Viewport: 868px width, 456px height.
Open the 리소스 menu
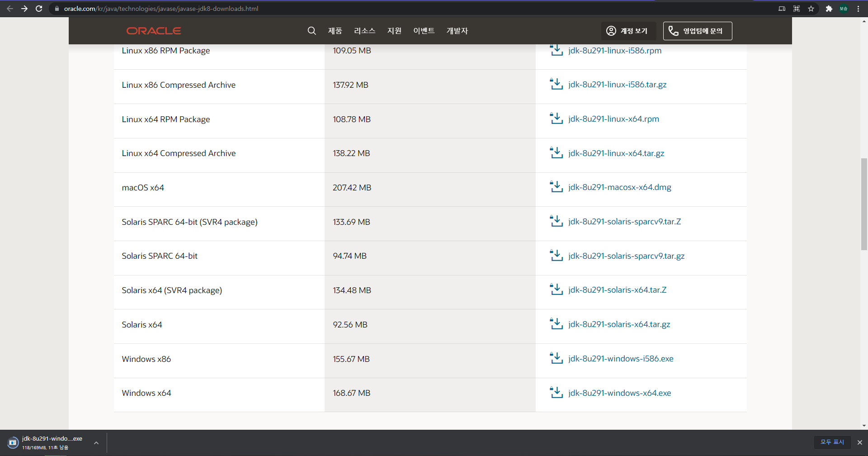364,31
